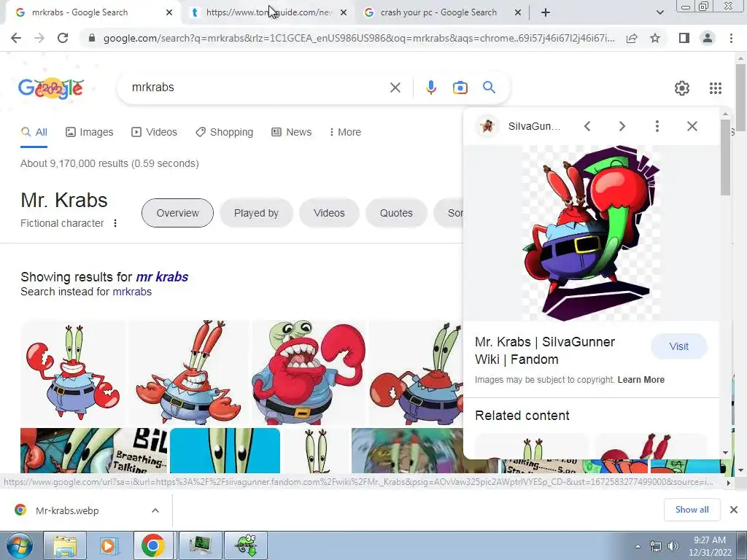Open Chrome three-dot menu
This screenshot has height=560, width=747.
pos(731,38)
